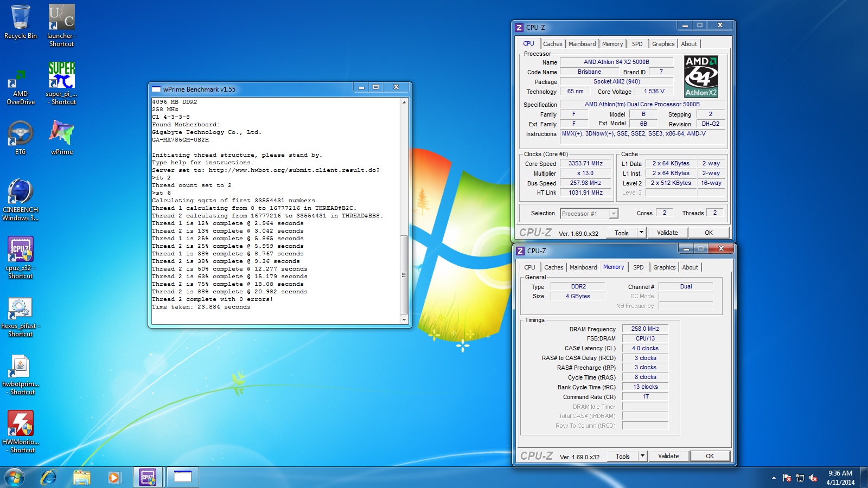Open the Windows Start orb
This screenshot has height=488, width=868.
pyautogui.click(x=15, y=477)
